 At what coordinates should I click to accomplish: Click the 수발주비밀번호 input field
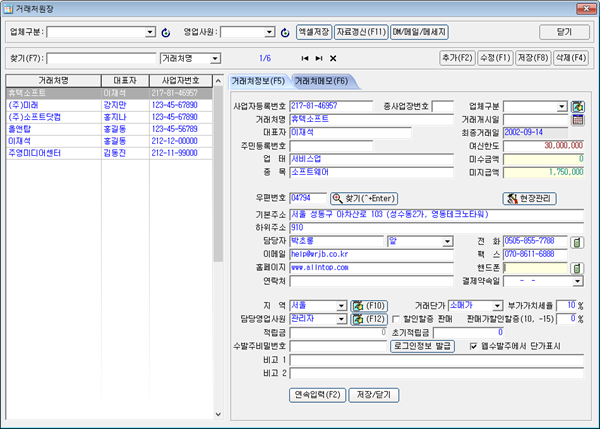[339, 346]
